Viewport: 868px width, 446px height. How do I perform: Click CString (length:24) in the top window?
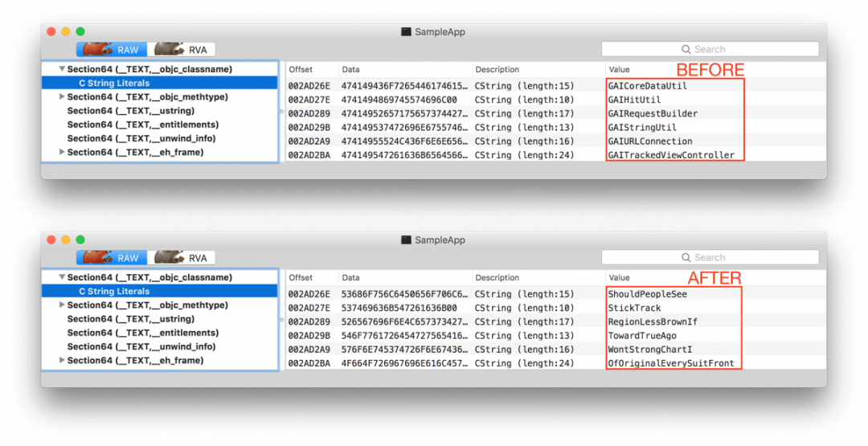tap(524, 155)
